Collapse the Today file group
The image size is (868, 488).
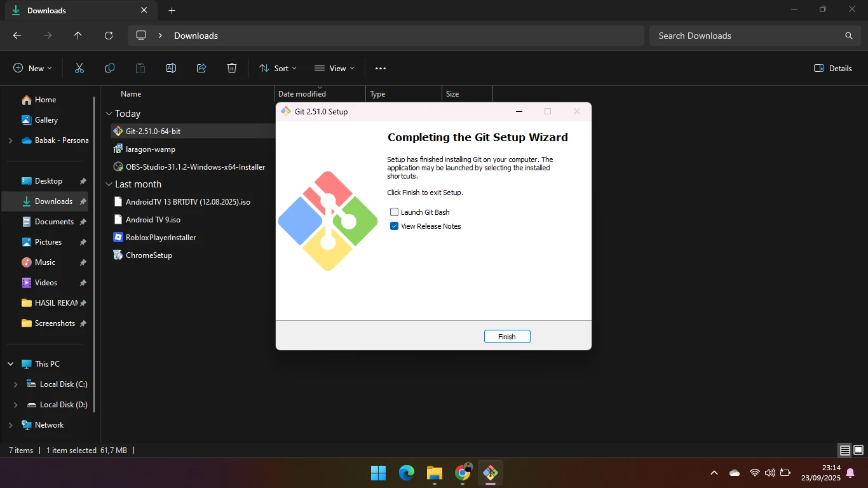tap(109, 114)
